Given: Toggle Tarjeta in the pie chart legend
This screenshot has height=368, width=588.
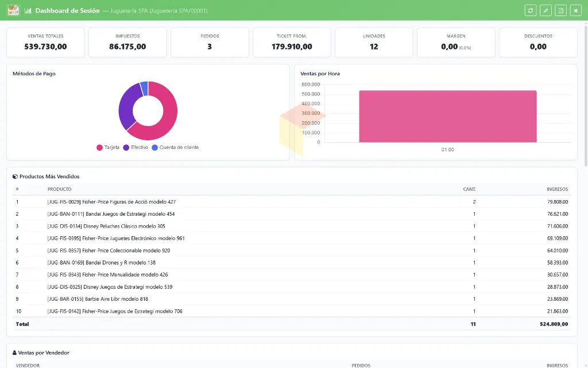Looking at the screenshot, I should point(108,148).
